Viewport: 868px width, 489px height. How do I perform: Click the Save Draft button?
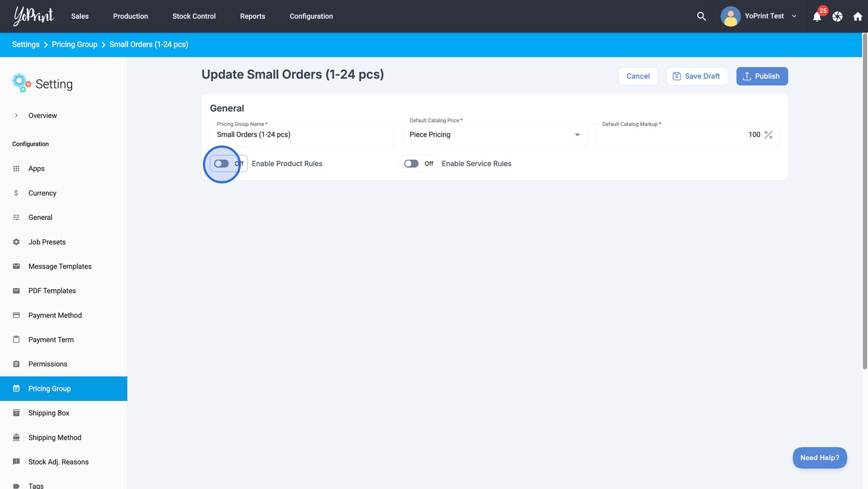697,77
